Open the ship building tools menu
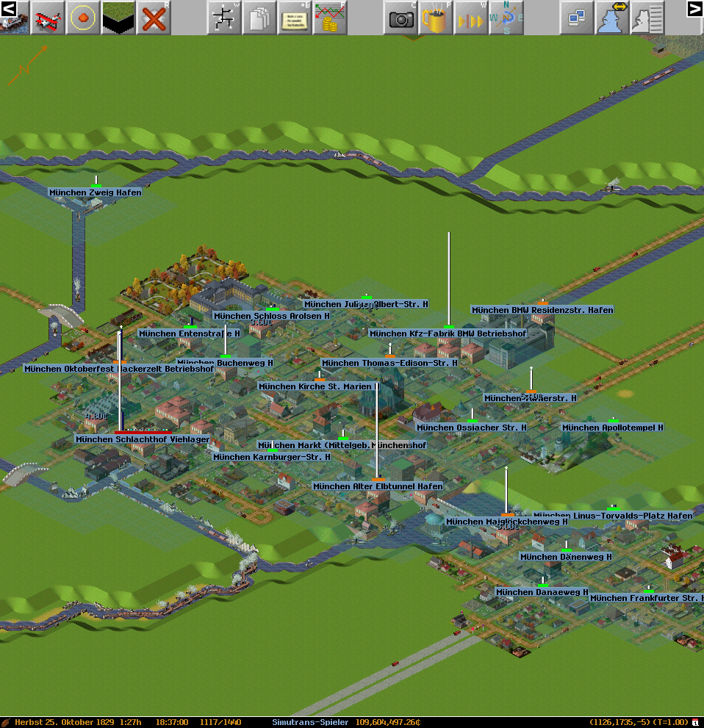The width and height of the screenshot is (704, 728). tap(14, 18)
